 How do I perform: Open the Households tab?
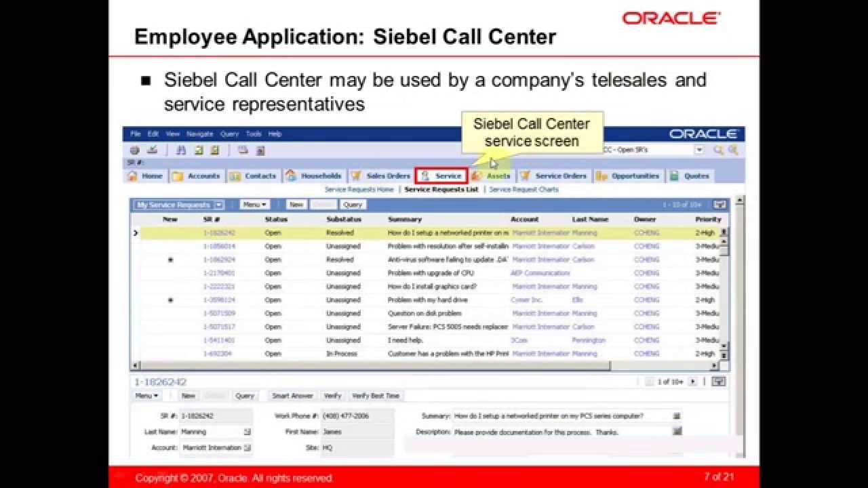314,176
